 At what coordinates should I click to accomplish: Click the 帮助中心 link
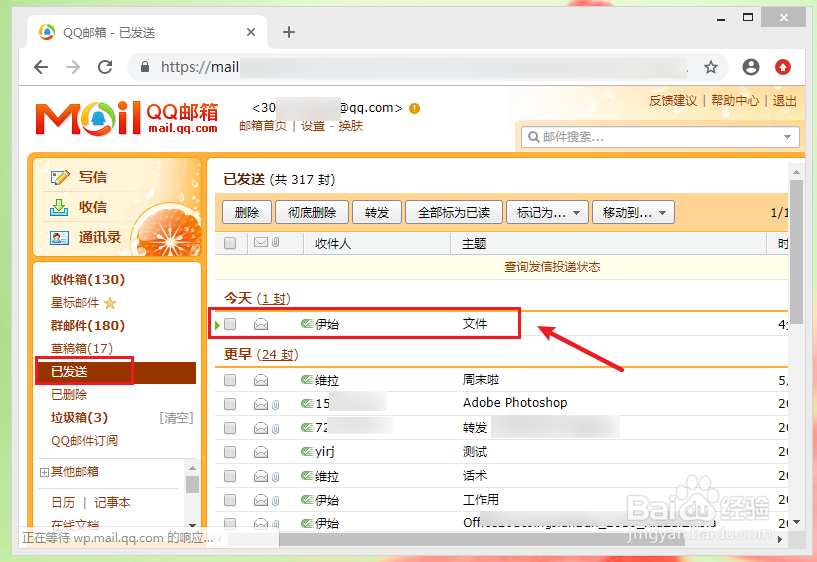(735, 101)
